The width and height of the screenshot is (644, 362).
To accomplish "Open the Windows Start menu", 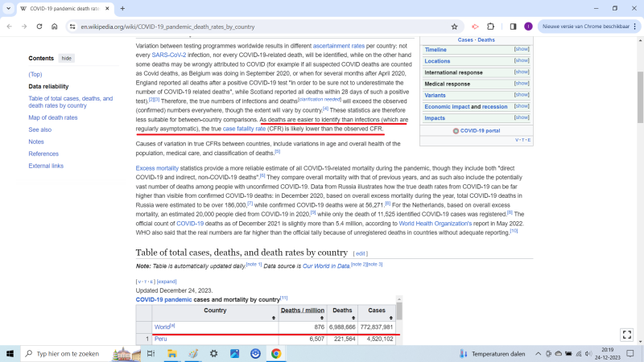I will [9, 353].
